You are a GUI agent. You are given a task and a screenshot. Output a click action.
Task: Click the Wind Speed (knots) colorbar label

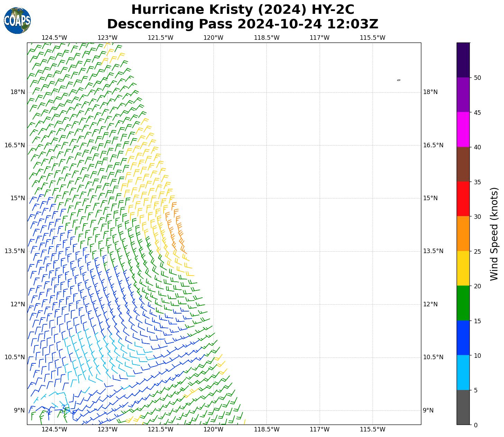(x=494, y=234)
